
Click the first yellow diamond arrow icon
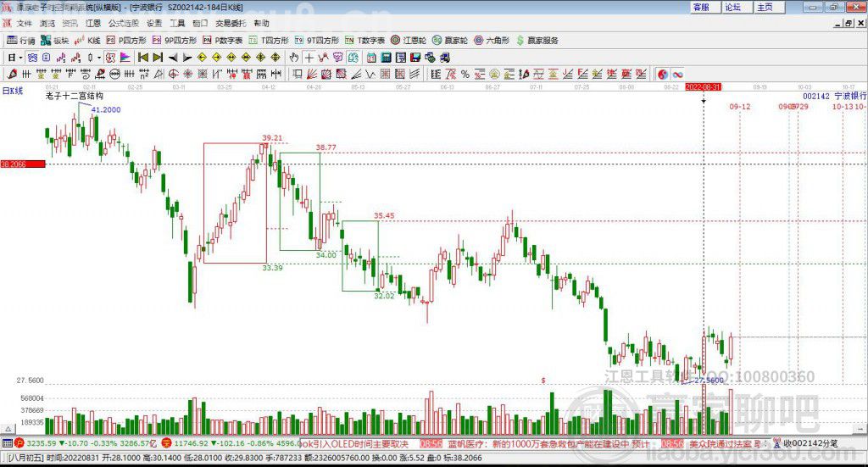tap(202, 58)
